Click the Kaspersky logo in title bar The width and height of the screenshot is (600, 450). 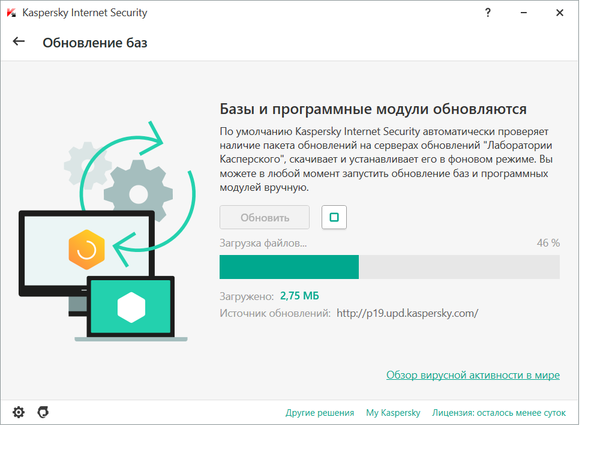(x=11, y=13)
